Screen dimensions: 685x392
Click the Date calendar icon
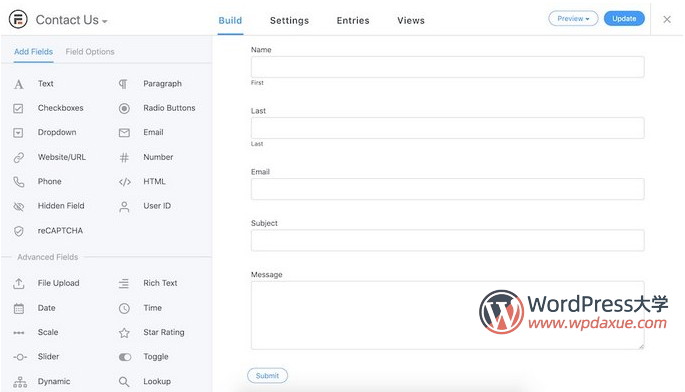(18, 309)
